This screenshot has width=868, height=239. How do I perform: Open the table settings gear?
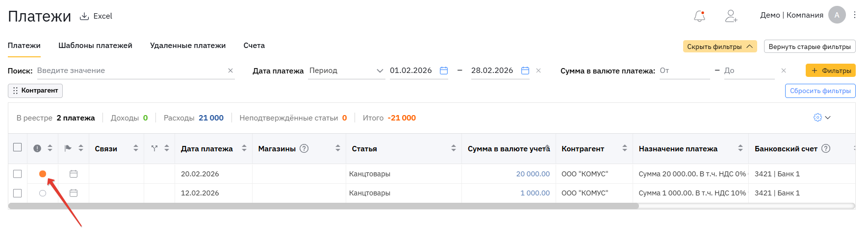(x=817, y=118)
